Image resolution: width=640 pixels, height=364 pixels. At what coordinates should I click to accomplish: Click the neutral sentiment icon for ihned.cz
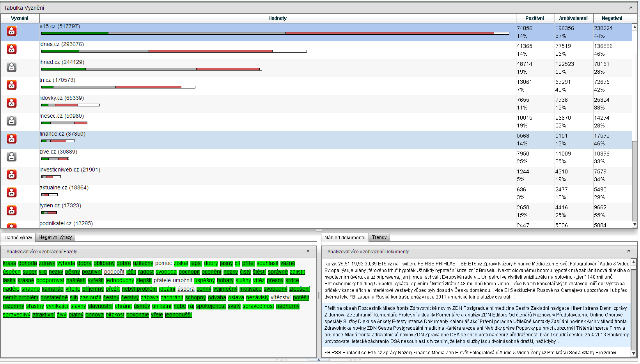12,67
